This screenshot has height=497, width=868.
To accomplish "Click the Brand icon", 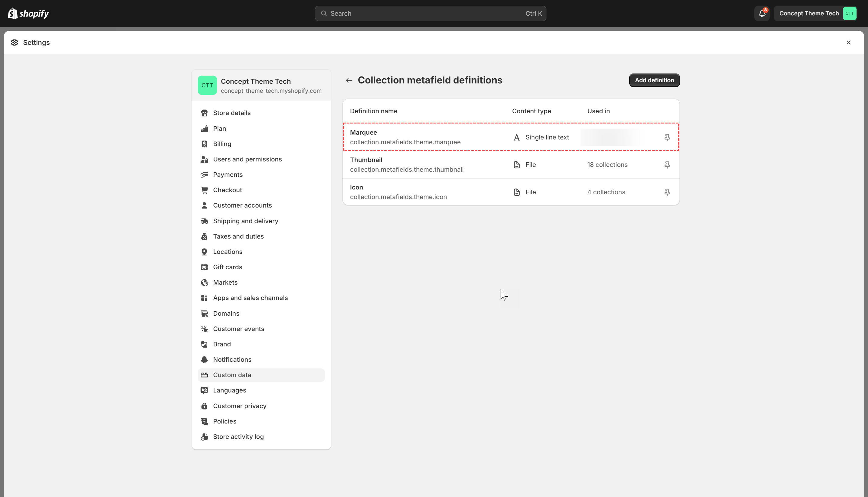I will (x=204, y=344).
